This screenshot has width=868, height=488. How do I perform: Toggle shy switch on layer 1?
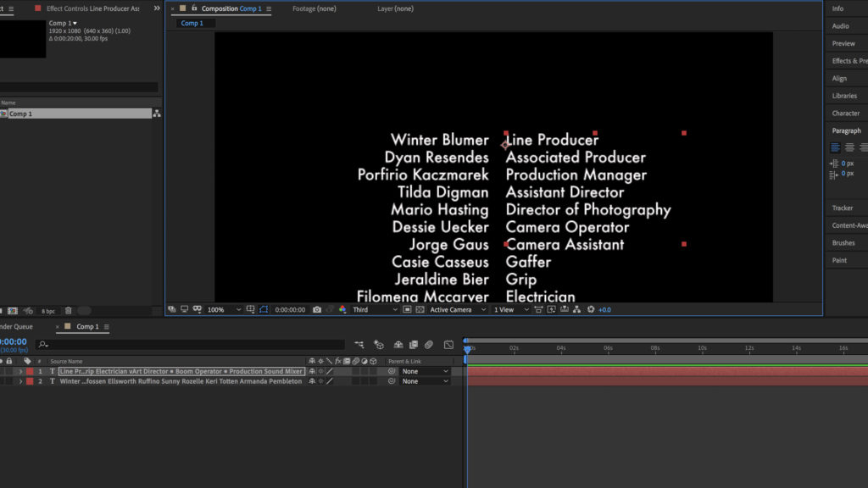point(312,371)
